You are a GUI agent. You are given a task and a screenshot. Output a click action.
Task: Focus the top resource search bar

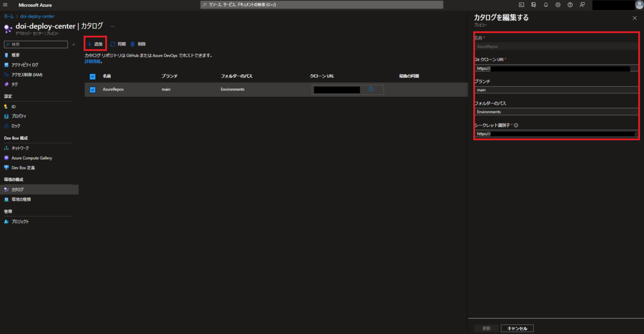pos(322,5)
